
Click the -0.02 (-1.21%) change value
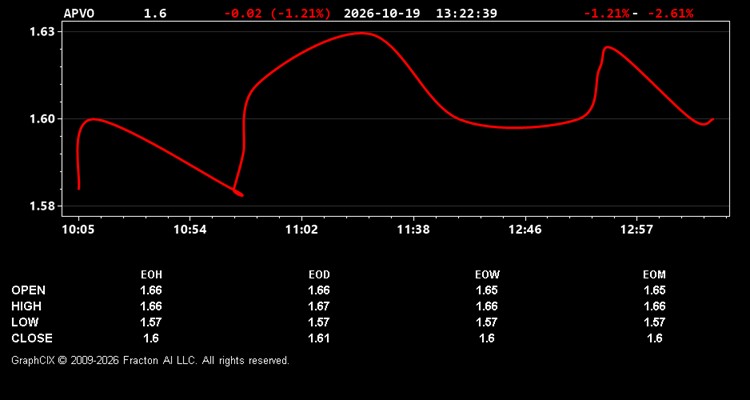[x=277, y=13]
